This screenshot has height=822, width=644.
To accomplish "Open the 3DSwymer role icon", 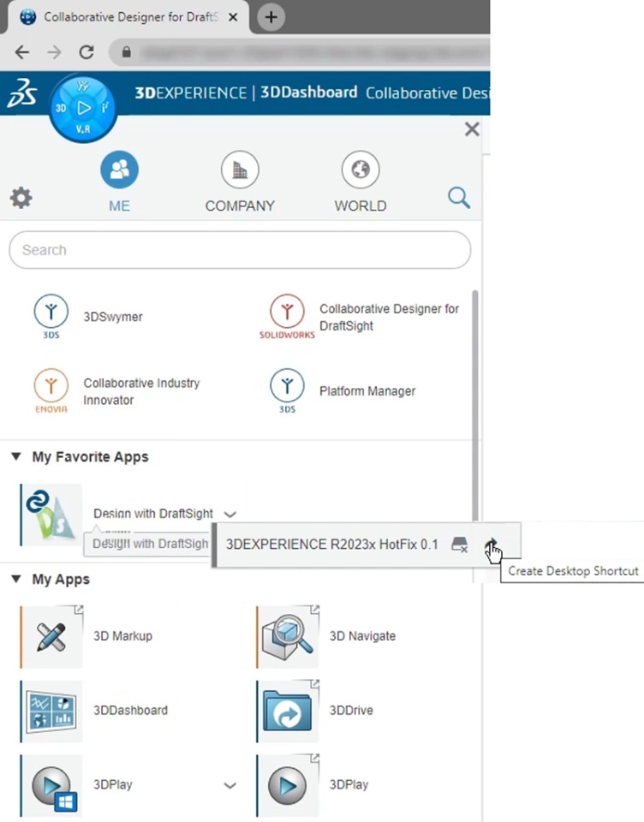I will pos(51,316).
